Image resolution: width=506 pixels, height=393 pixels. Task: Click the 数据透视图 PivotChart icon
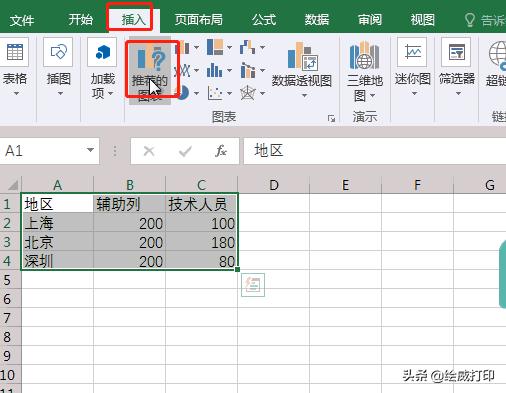302,56
